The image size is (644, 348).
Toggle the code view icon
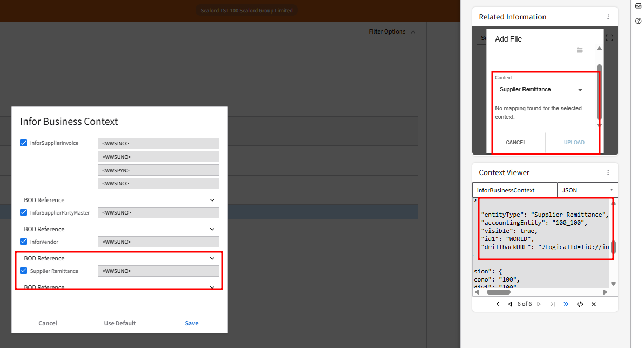(580, 304)
